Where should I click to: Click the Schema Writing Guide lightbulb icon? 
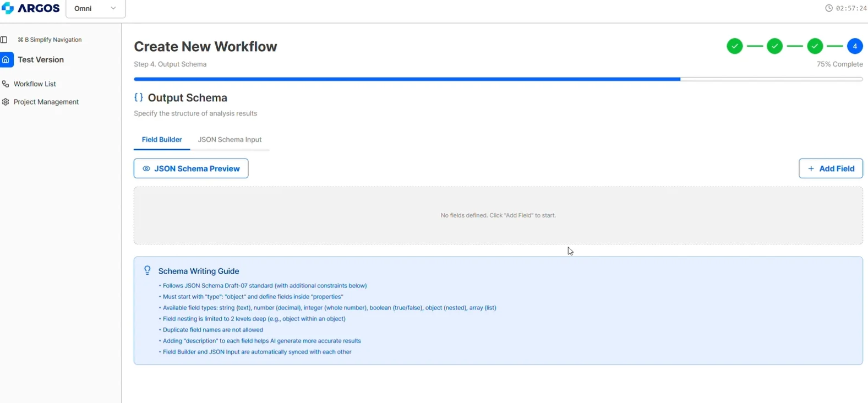[147, 270]
